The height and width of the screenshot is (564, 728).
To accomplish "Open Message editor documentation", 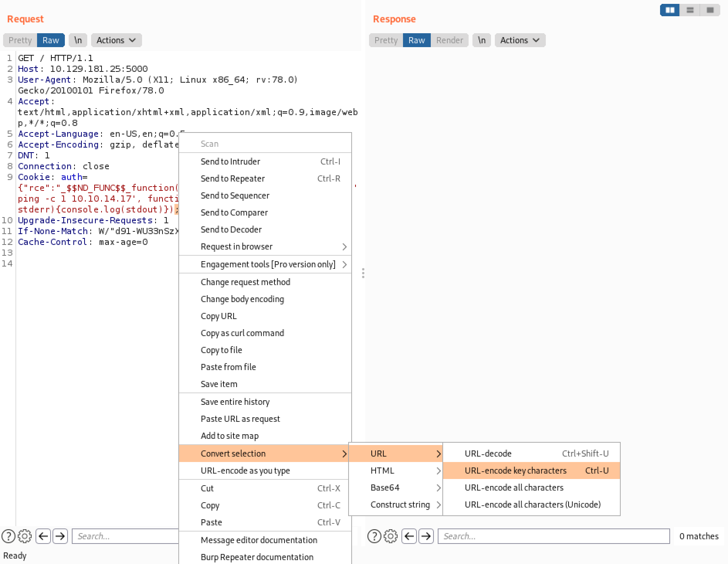I will click(x=265, y=540).
